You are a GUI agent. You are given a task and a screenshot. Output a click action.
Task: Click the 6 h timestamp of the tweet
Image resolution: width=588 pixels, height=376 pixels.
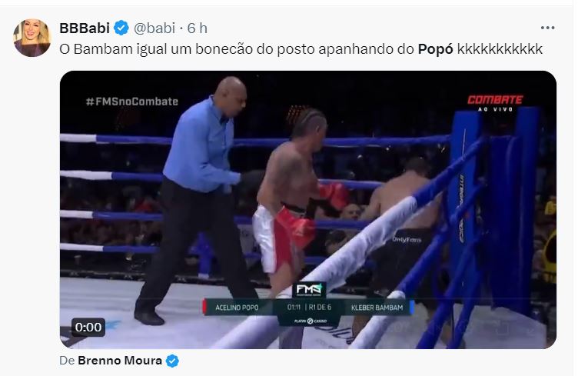(x=198, y=28)
